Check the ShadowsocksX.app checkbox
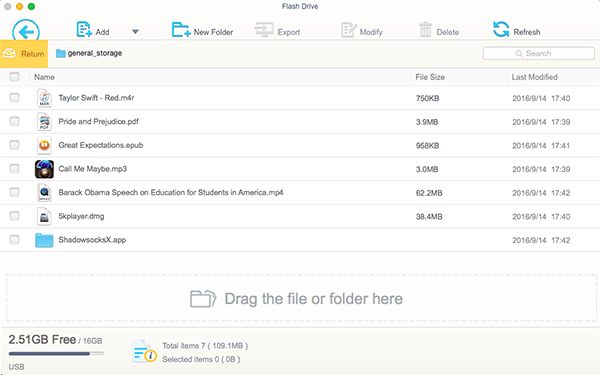This screenshot has width=600, height=376. 15,240
